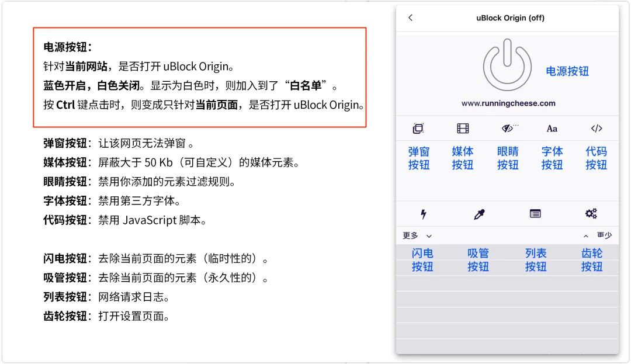Click the 按 Ctrl 键点击时 line

pos(204,105)
